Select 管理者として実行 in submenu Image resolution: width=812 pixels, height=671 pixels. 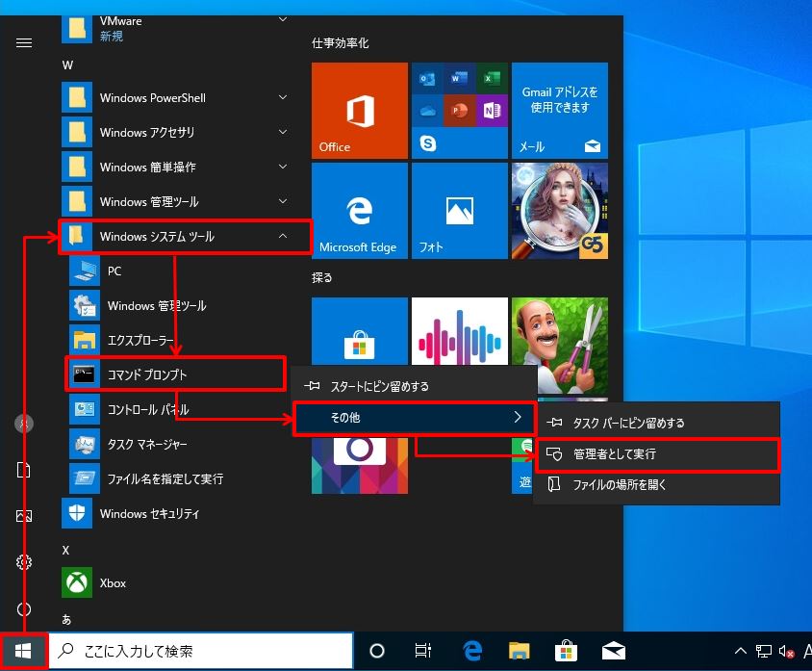(x=657, y=454)
